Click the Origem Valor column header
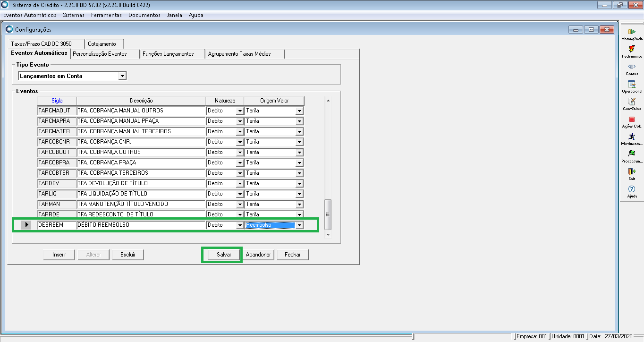The width and height of the screenshot is (644, 342). pos(274,101)
